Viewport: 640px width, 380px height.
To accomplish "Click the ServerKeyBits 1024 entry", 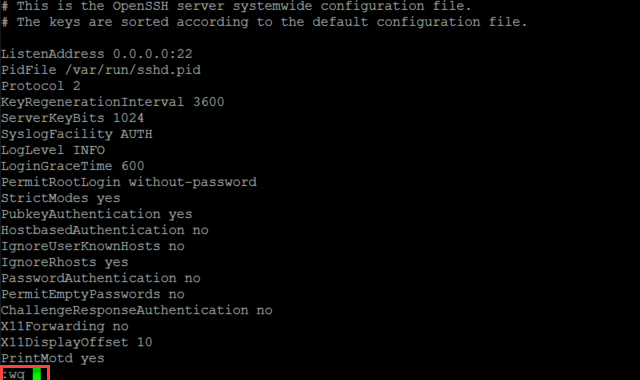I will (72, 118).
